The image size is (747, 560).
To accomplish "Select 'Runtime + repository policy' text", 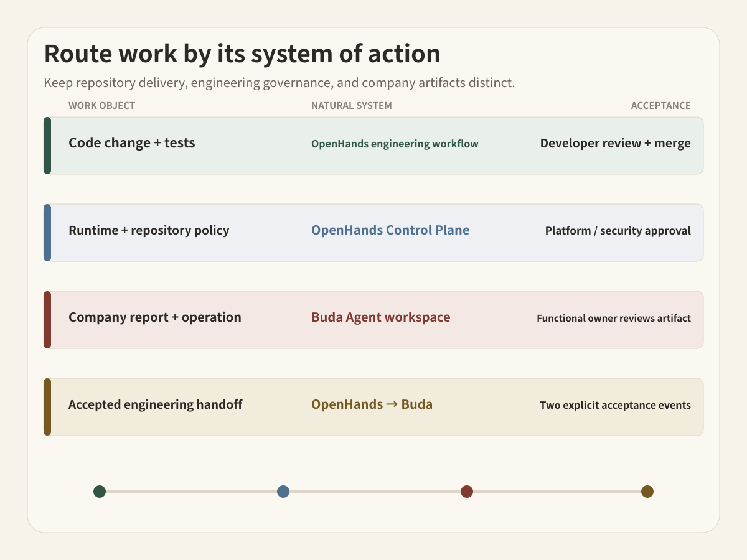I will (149, 231).
